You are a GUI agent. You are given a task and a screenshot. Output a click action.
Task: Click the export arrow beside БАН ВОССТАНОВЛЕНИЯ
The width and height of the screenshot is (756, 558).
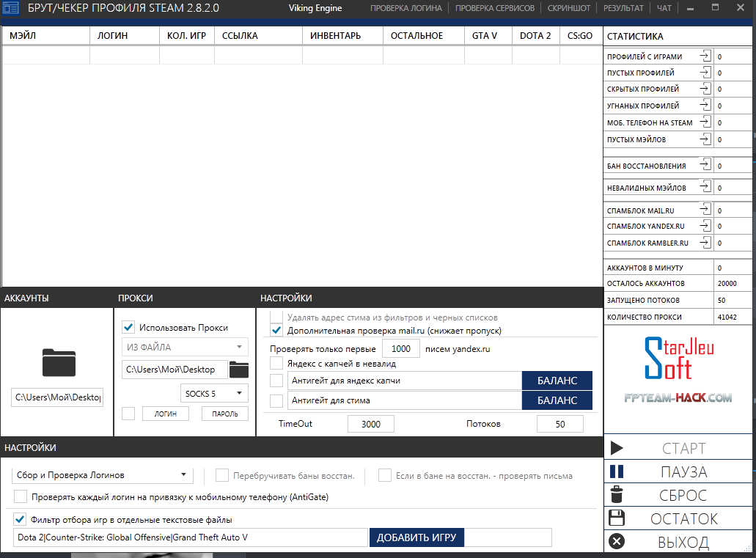705,165
